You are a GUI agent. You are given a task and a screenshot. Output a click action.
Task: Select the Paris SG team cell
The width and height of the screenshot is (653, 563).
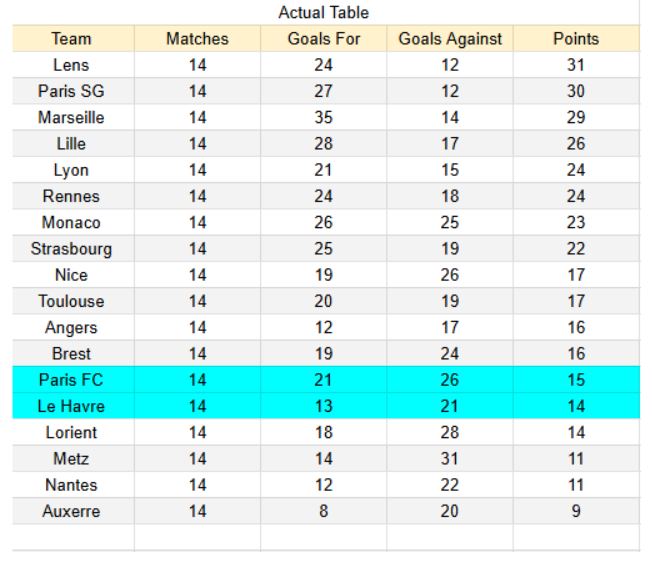tap(71, 91)
